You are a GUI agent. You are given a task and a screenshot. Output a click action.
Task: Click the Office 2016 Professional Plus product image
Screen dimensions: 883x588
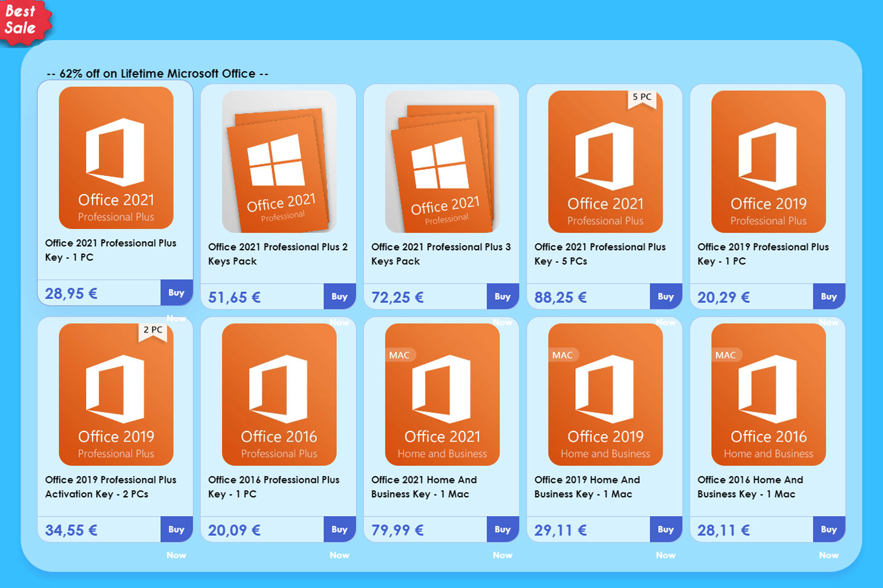[279, 394]
